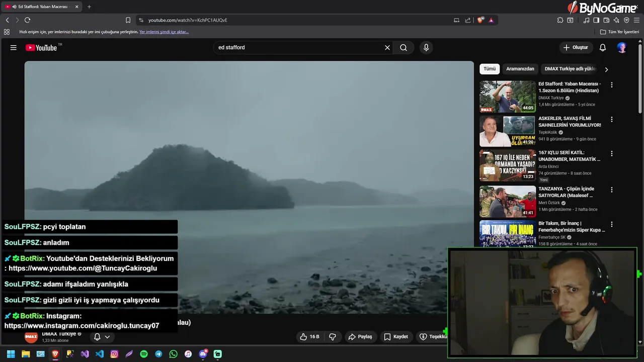Run the YouTube search with magnifier button

click(x=404, y=48)
